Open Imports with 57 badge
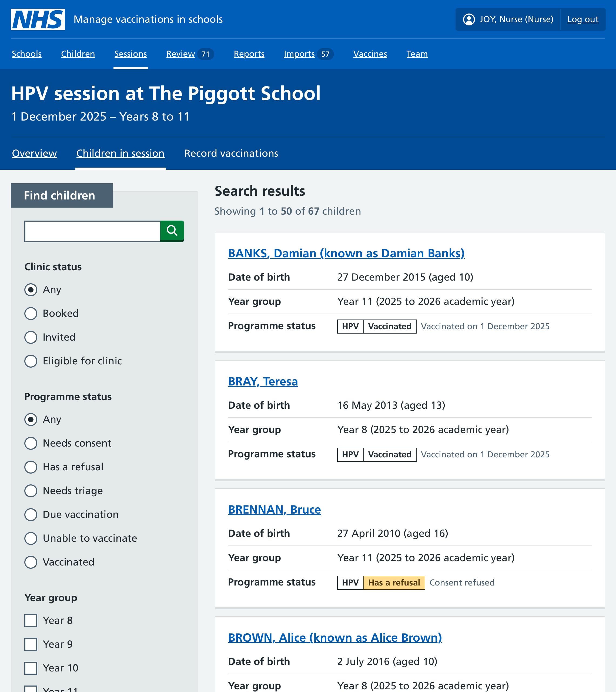The image size is (616, 692). (308, 54)
